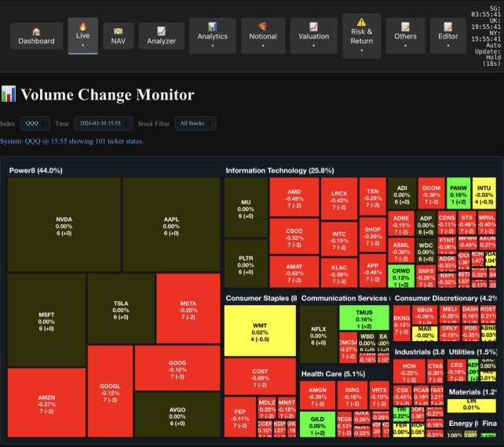This screenshot has width=504, height=447.
Task: Click the GOOGL heatmap tile
Action: coord(110,391)
